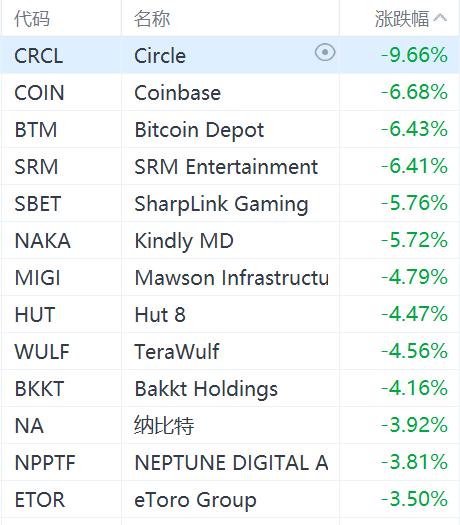Open SRM Entertainment stock details
Viewport: 460px width, 525px height.
[230, 166]
